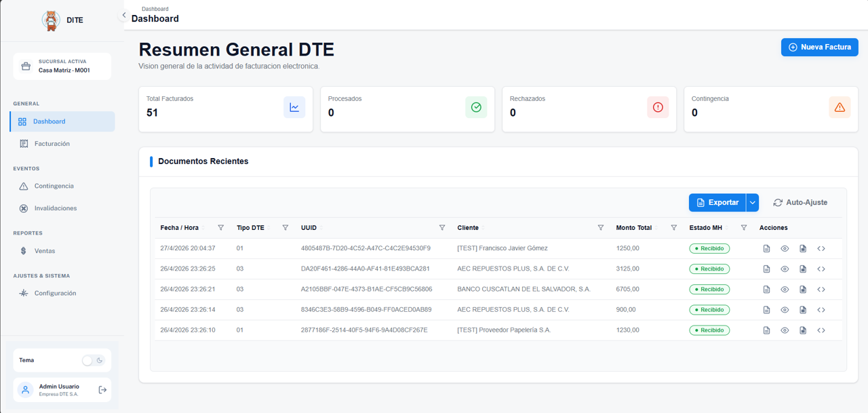Select the Sucursal Activa Casa Matriz card
Viewport: 868px width, 413px height.
tap(62, 66)
